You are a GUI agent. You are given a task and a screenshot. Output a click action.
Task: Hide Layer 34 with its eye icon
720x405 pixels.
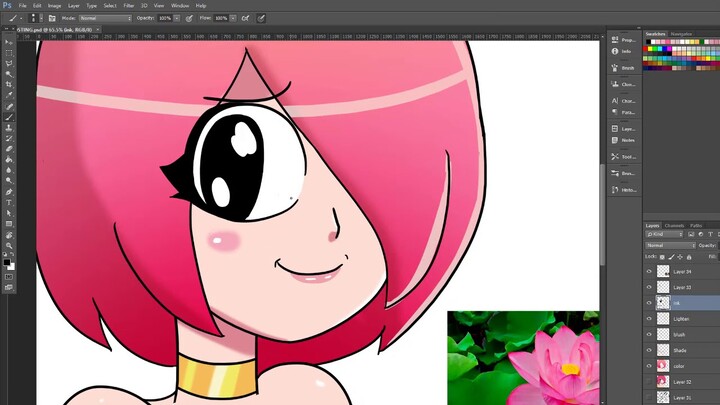click(x=649, y=271)
